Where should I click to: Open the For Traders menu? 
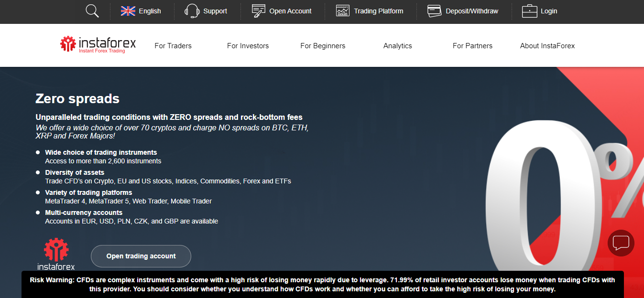click(x=173, y=46)
